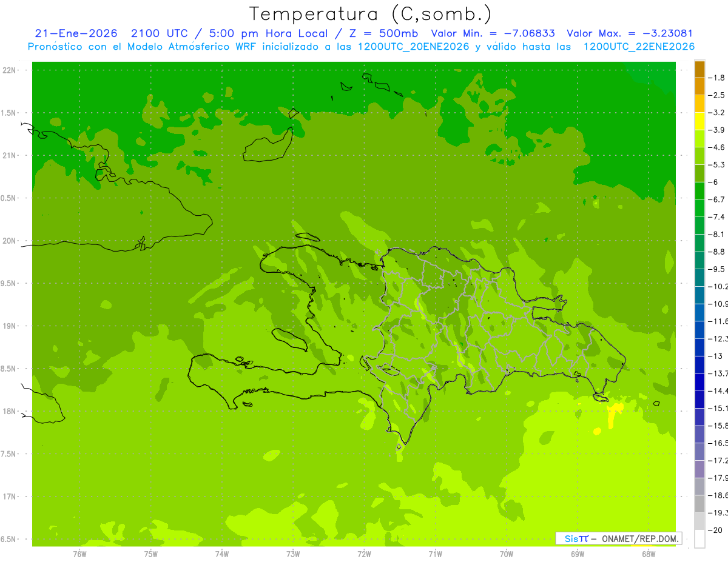Viewport: 728px width, 562px height.
Task: Click the title 'Temperatura (C,somb.)'
Action: [371, 14]
